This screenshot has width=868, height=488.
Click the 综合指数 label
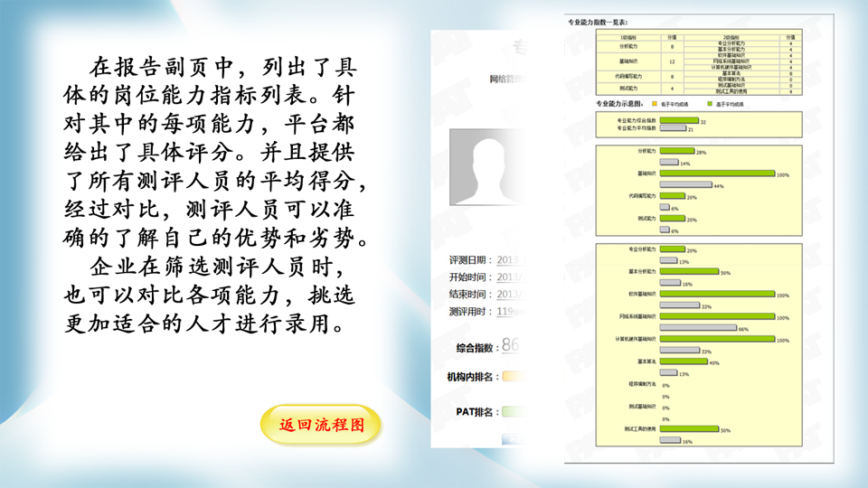click(477, 347)
